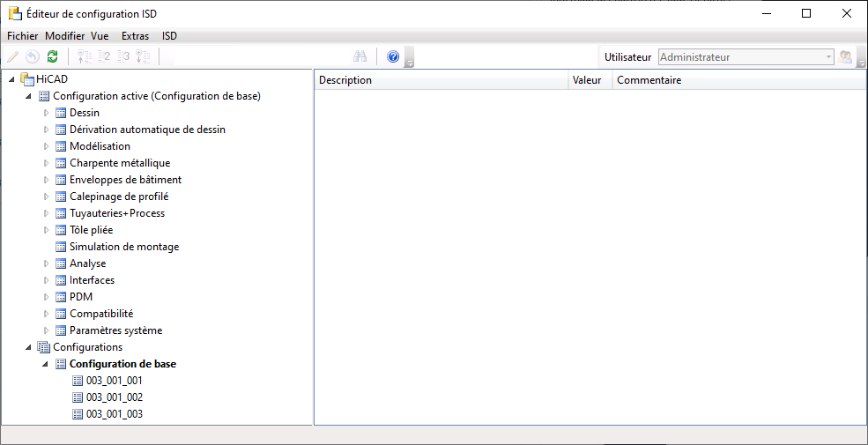This screenshot has height=445, width=868.
Task: Expand the Dessin node
Action: point(47,113)
